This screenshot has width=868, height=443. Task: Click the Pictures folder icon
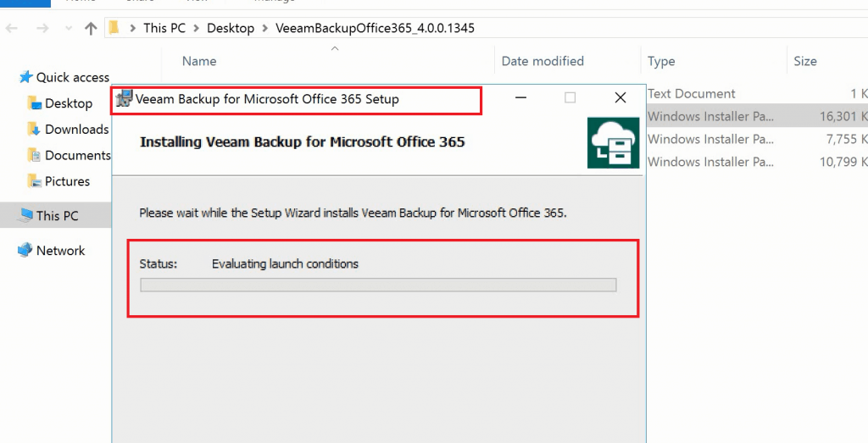coord(35,181)
